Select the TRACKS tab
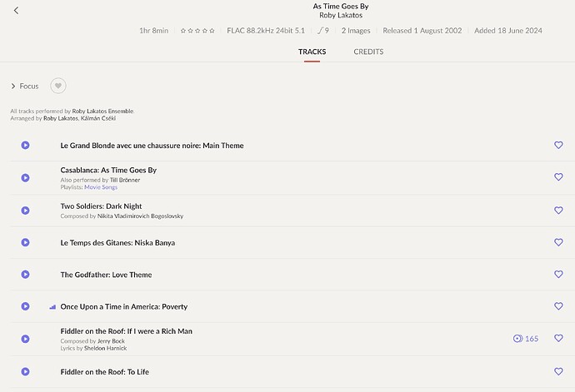This screenshot has width=575, height=392. click(312, 52)
